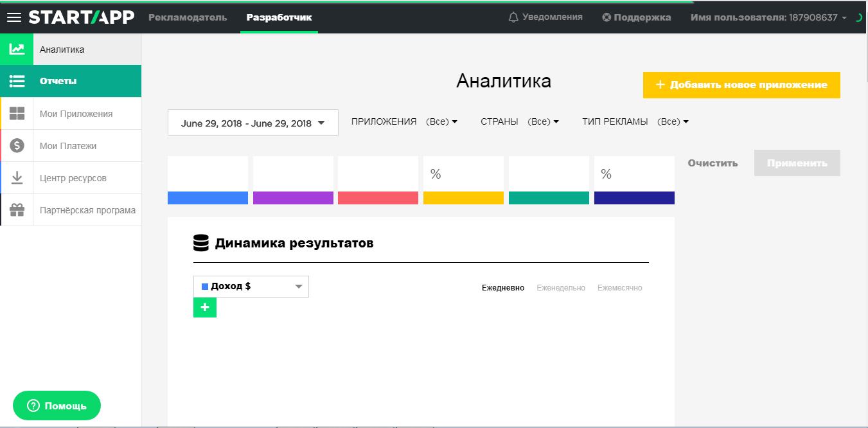Click the Добавить новое приложение button
This screenshot has height=428, width=868.
(741, 85)
